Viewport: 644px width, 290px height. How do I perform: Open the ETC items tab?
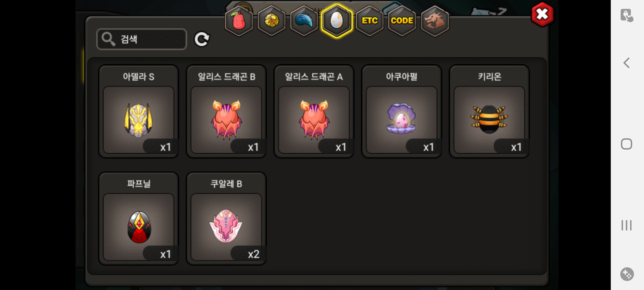click(369, 21)
